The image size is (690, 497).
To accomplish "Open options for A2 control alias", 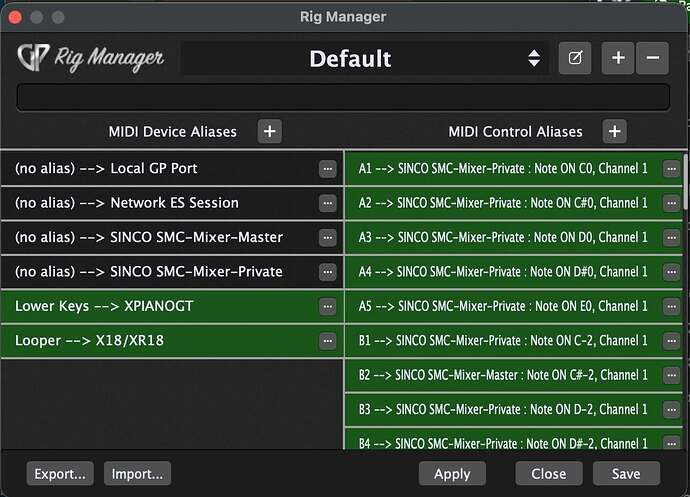I will point(672,203).
